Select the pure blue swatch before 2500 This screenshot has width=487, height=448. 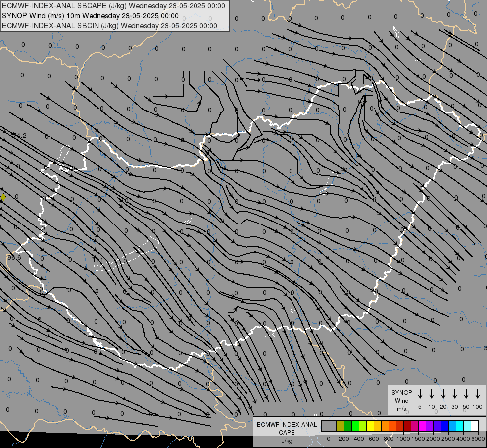(x=444, y=426)
